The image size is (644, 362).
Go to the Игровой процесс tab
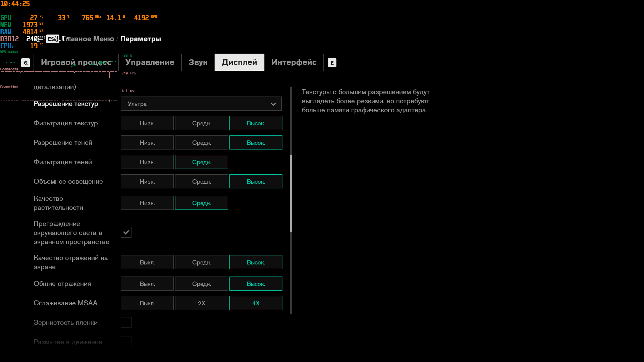pos(76,62)
